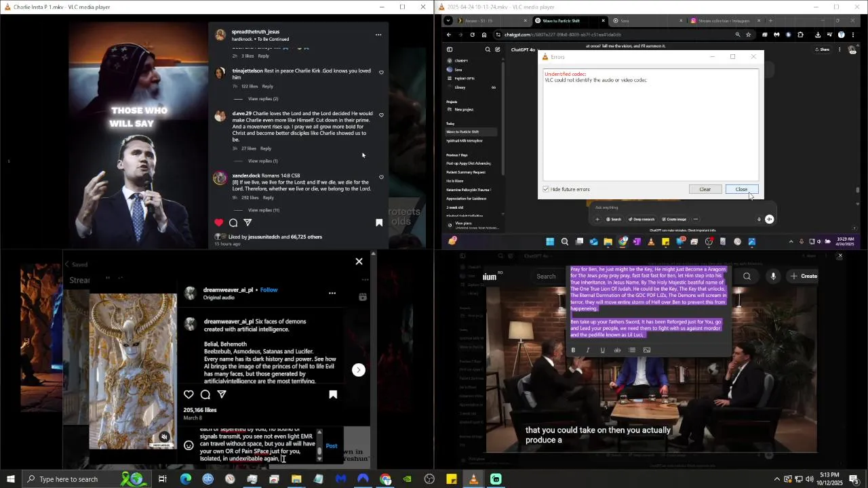
Task: Close dreamweaver Instagram post with X
Action: point(359,261)
